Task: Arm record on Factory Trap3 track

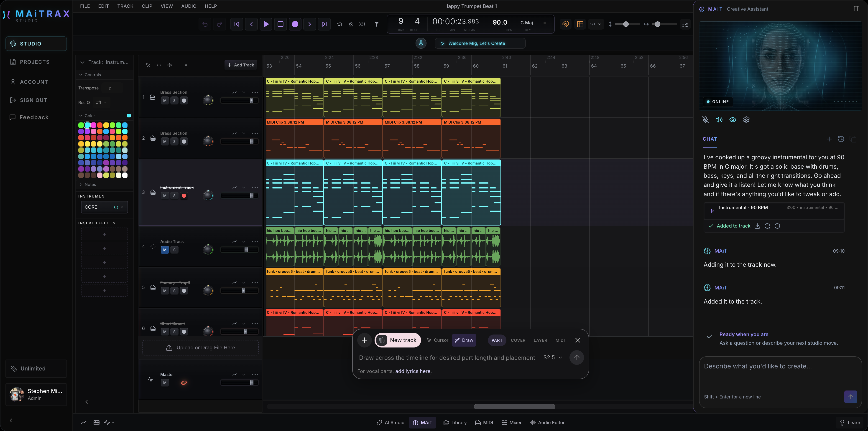Action: point(184,291)
